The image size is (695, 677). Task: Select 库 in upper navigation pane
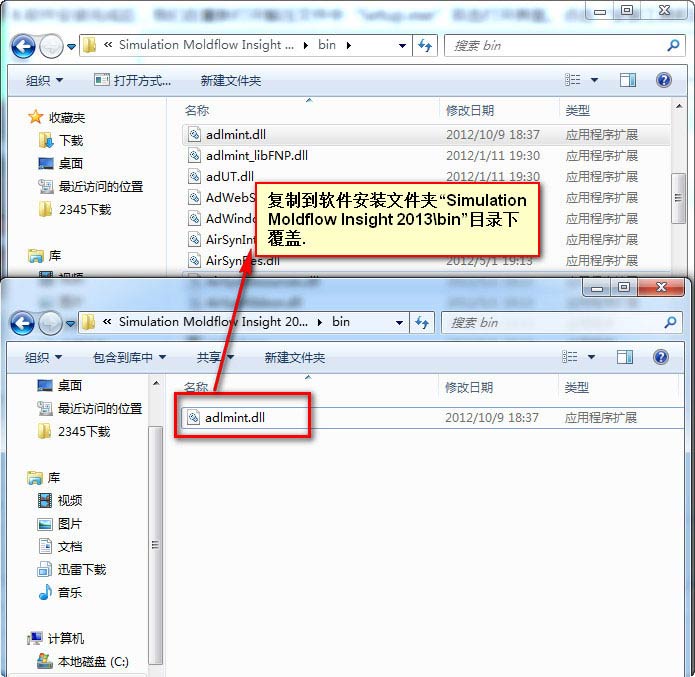click(45, 256)
